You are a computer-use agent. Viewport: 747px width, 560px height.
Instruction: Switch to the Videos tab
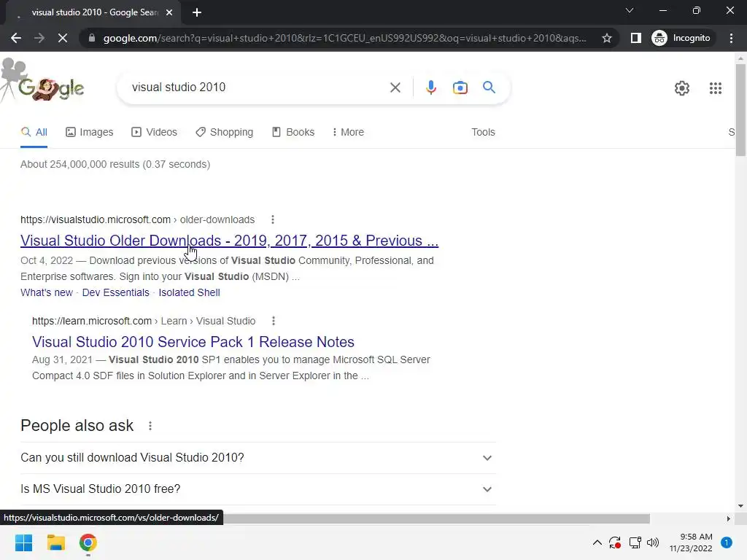pyautogui.click(x=155, y=132)
